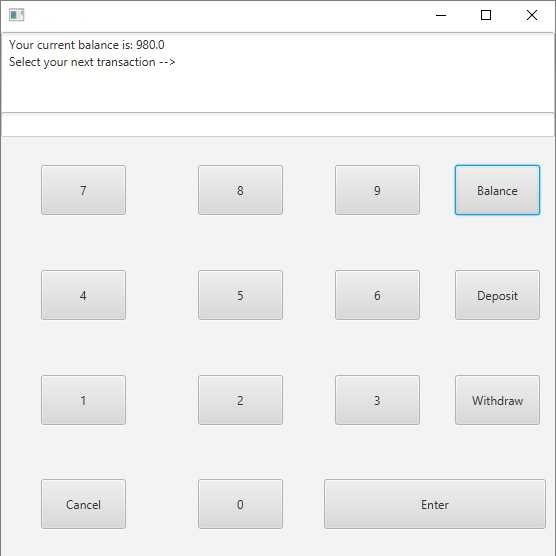Choose the 6 keypad button
This screenshot has width=556, height=556.
pos(377,295)
